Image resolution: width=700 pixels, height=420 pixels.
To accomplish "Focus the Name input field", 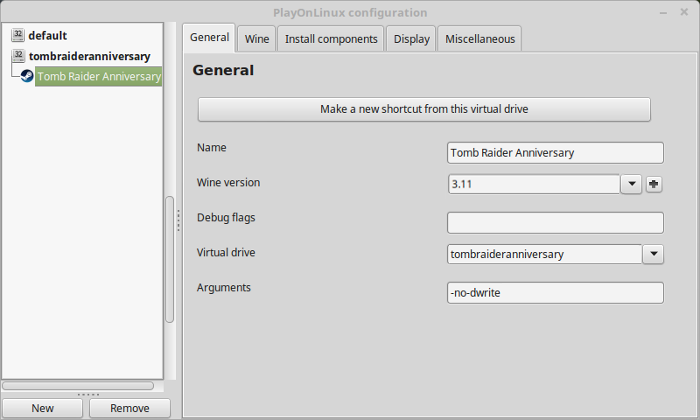I will coord(555,153).
